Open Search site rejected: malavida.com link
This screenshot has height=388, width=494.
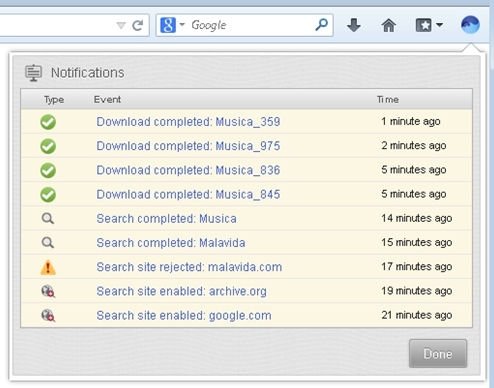(189, 267)
